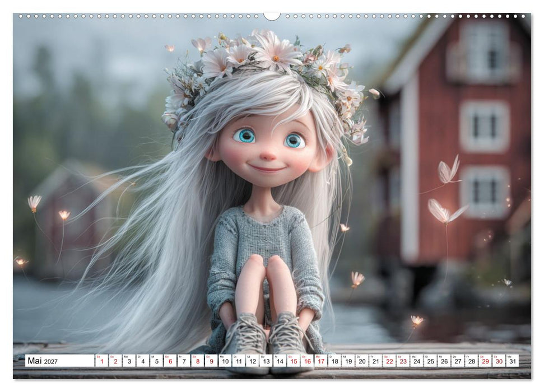Viewport: 544px width, 392px height.
Task: Select red day 15 cell
Action: 294,361
